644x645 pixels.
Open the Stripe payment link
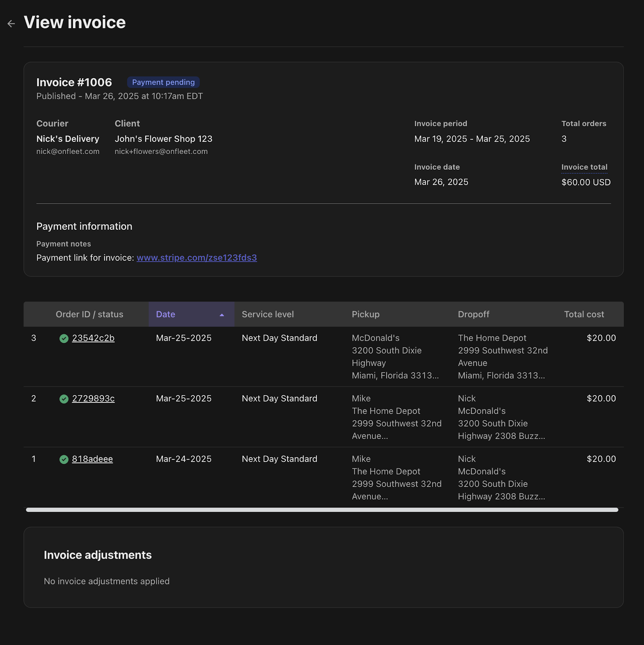click(197, 258)
